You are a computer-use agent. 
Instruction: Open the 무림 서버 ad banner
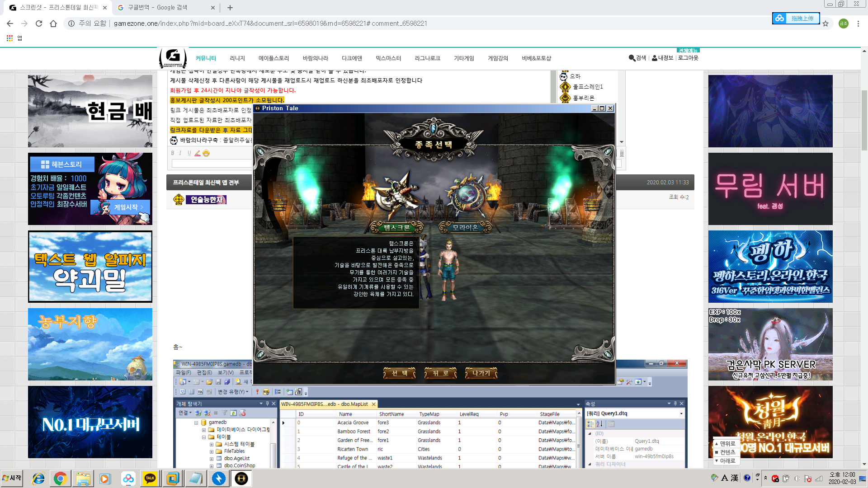tap(770, 189)
